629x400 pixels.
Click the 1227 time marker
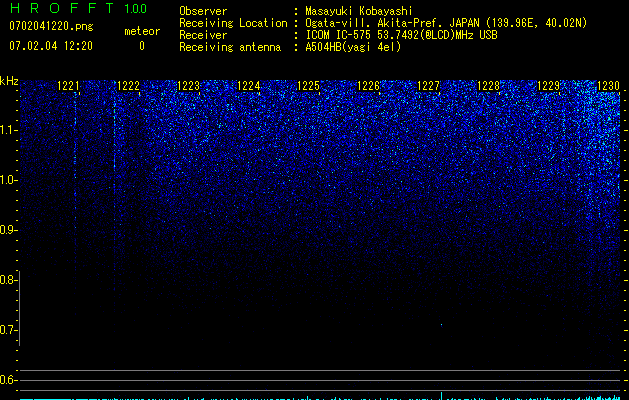click(x=428, y=86)
